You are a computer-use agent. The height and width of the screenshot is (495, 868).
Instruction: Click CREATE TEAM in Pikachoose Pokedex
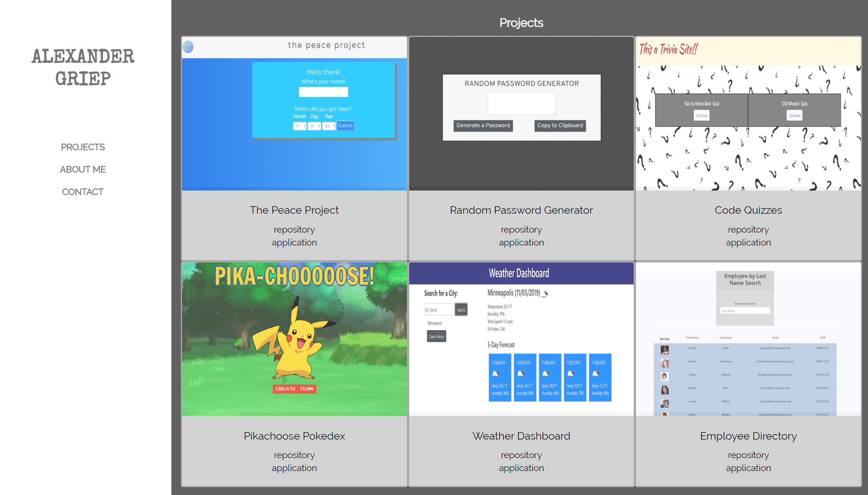tap(294, 389)
